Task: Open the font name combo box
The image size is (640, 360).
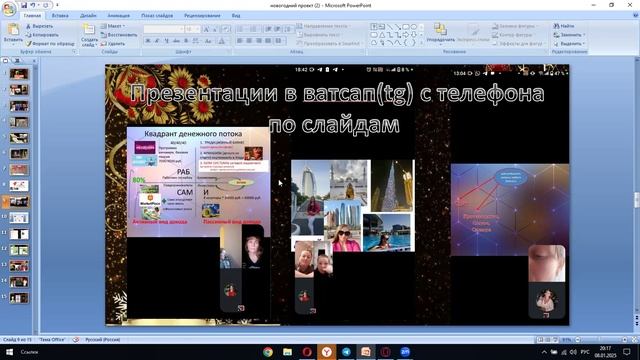Action: coord(164,29)
